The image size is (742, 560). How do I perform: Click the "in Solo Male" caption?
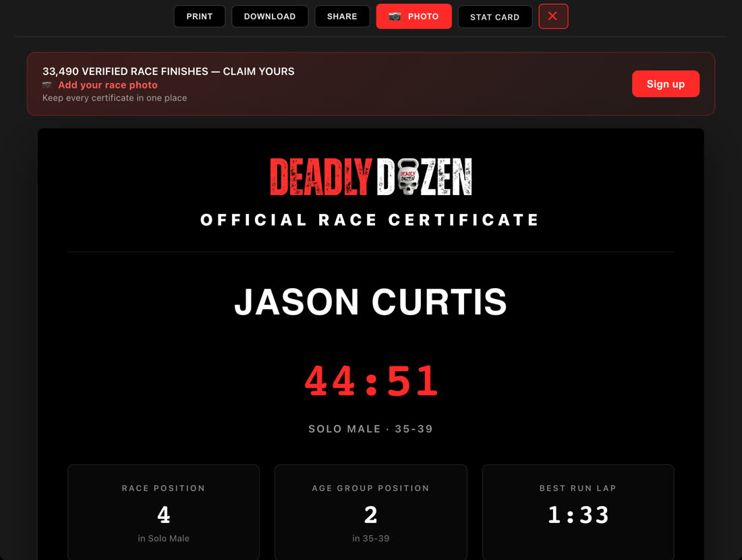164,538
